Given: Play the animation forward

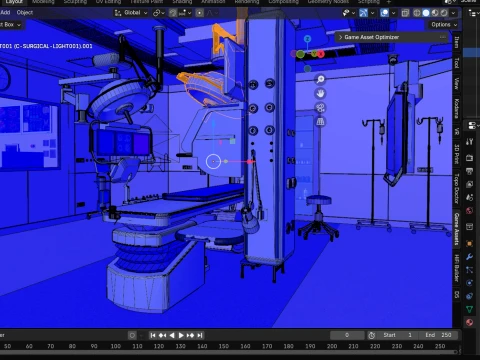Looking at the screenshot, I should [x=181, y=335].
